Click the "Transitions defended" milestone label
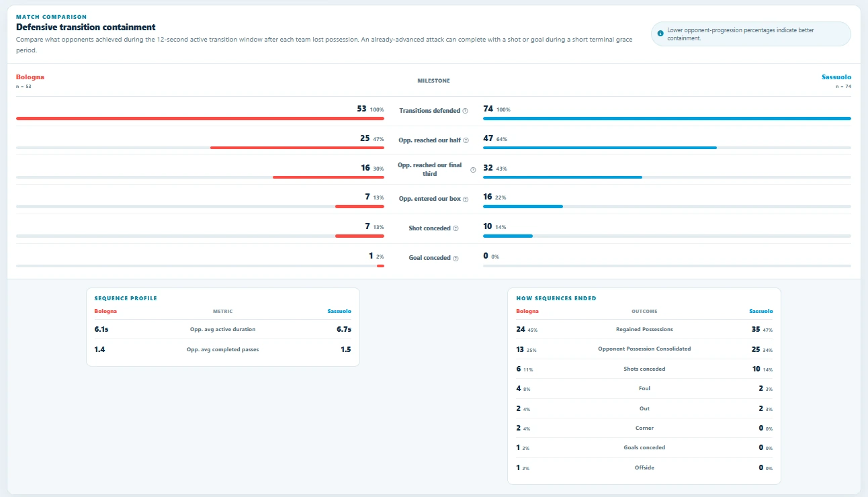The width and height of the screenshot is (868, 497). coord(429,111)
